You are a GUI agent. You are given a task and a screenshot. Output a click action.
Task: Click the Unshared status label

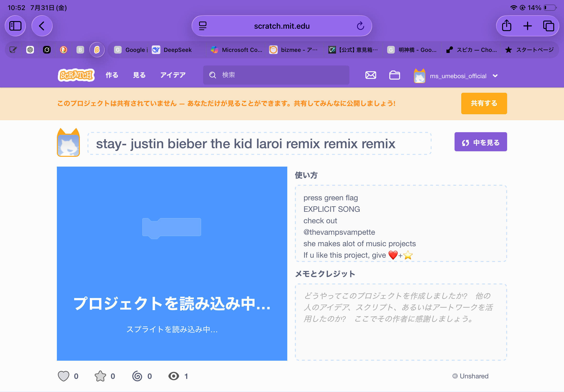471,376
